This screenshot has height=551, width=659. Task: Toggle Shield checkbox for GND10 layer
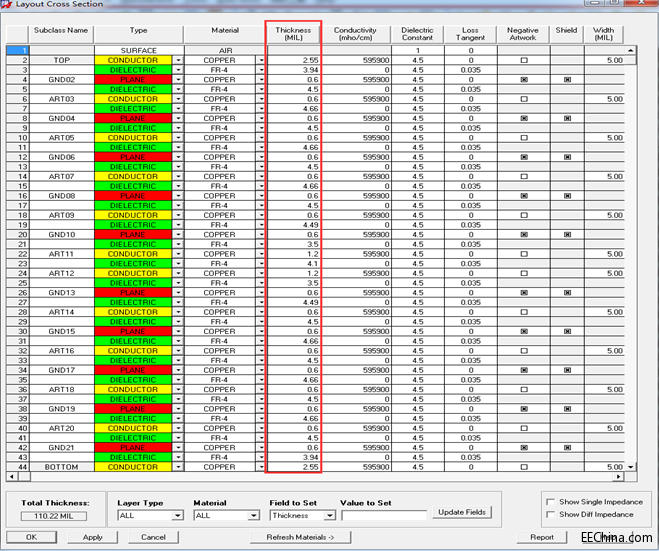tap(567, 235)
